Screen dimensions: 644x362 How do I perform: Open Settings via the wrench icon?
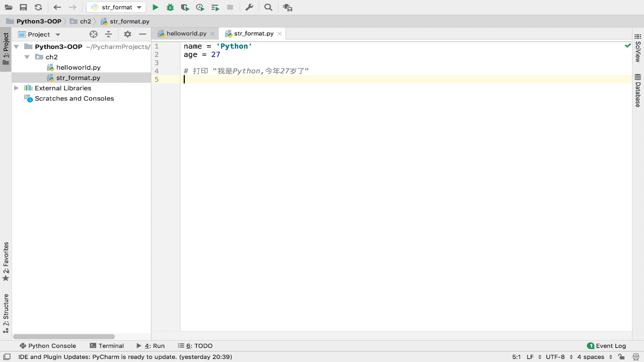pyautogui.click(x=249, y=7)
